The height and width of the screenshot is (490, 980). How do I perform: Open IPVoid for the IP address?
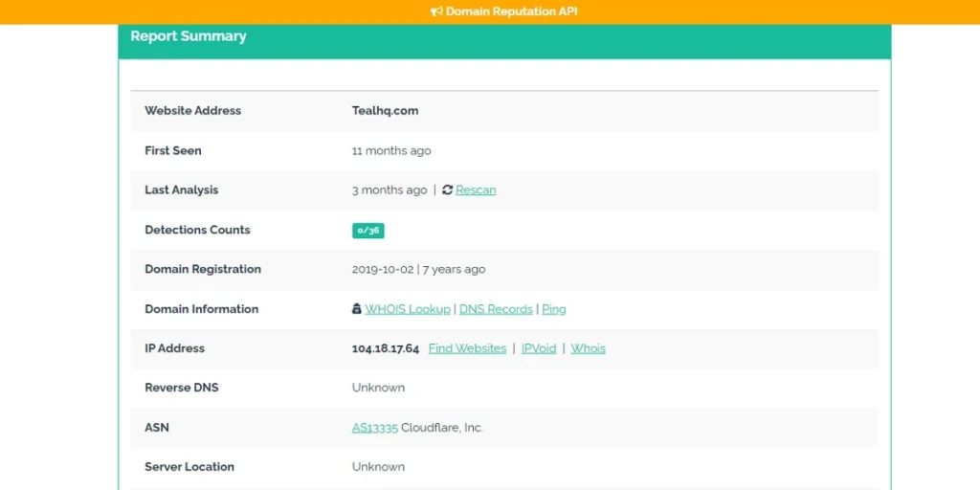[539, 348]
